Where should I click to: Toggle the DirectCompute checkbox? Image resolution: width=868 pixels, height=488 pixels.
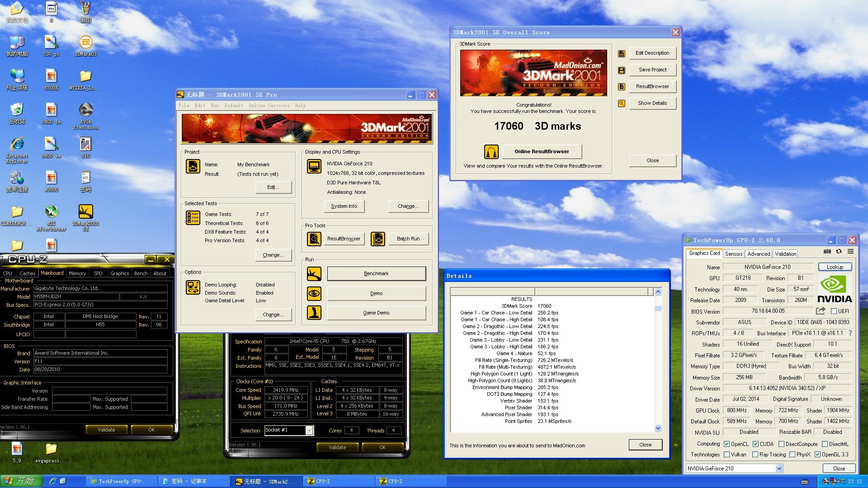click(781, 444)
